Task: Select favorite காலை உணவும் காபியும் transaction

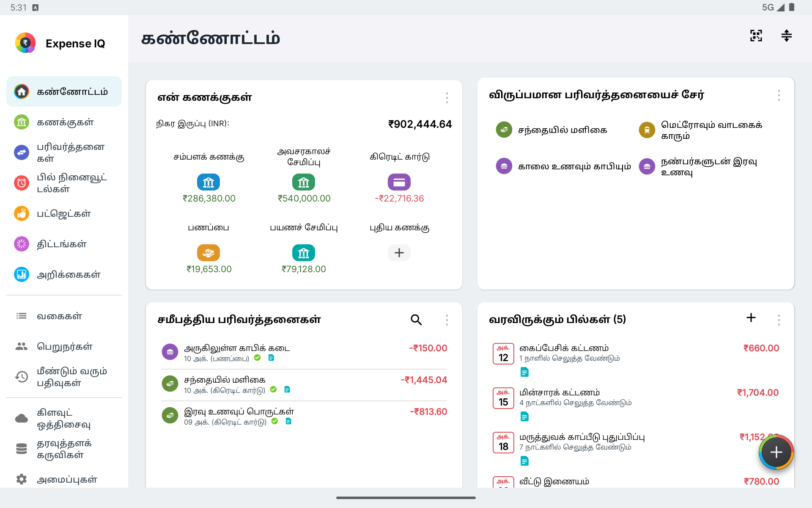Action: [563, 166]
